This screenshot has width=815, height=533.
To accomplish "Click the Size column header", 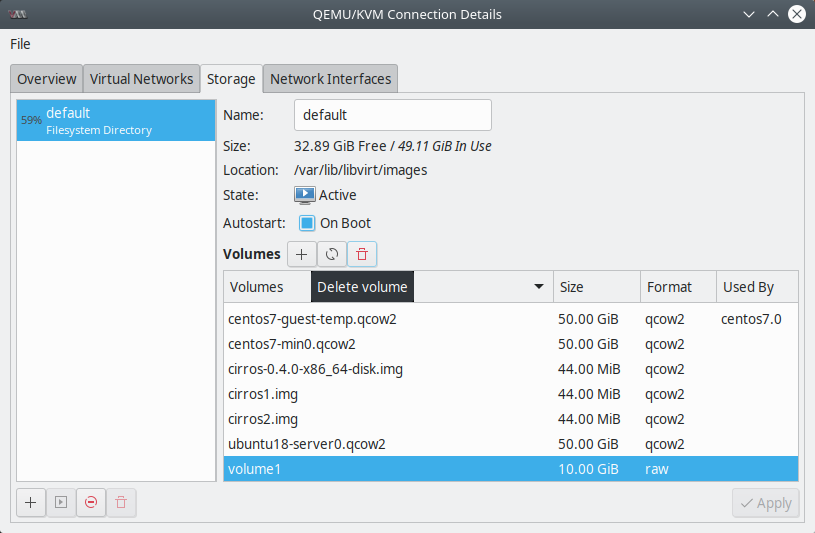I will [597, 287].
